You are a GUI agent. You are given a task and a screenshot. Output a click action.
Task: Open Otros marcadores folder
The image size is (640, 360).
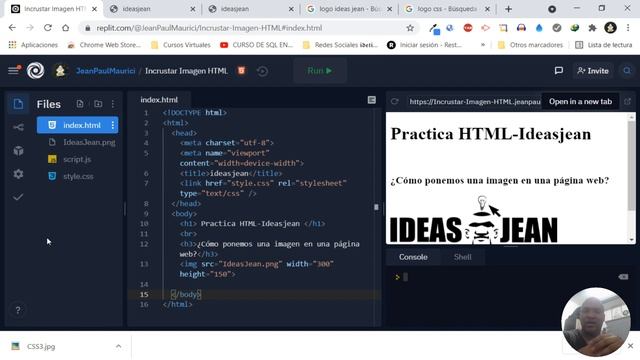click(x=530, y=45)
